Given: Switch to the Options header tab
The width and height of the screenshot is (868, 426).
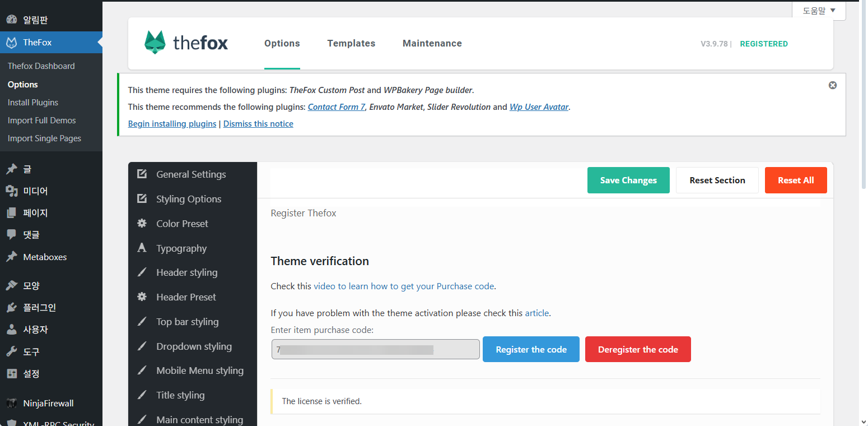Looking at the screenshot, I should tap(282, 43).
